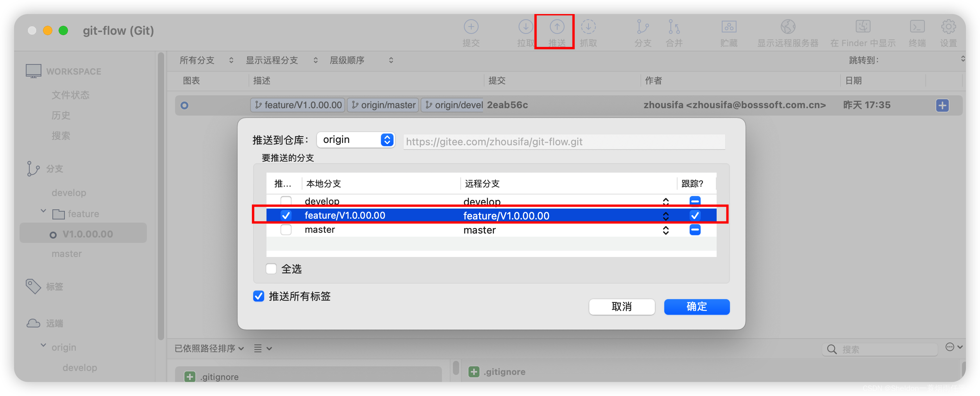This screenshot has height=396, width=980.
Task: Check the 全选 select all checkbox
Action: coord(271,269)
